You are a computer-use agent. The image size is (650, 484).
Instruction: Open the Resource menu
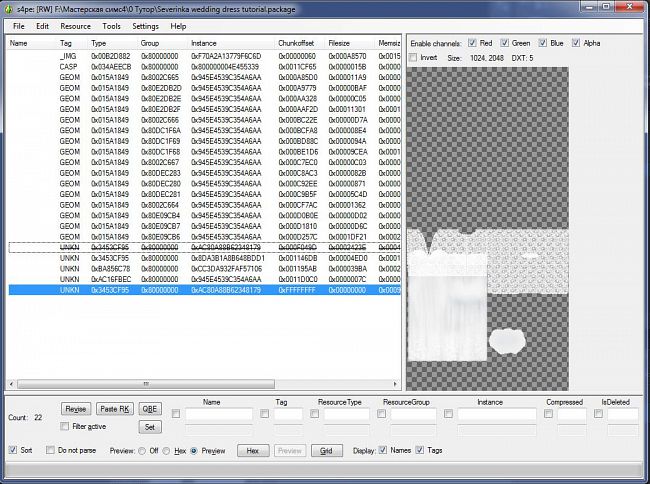click(x=75, y=26)
